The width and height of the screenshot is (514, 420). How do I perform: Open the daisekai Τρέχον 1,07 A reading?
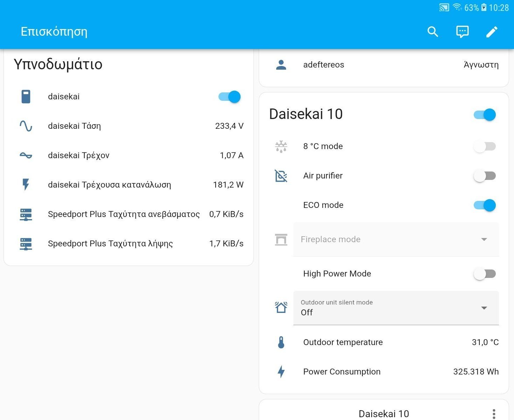[232, 155]
